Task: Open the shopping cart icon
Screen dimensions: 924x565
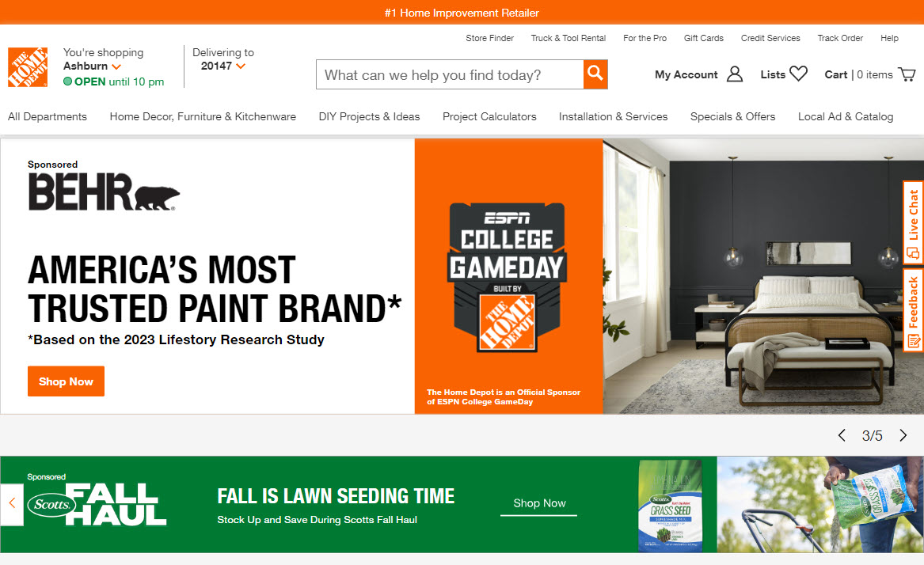Action: (x=907, y=74)
